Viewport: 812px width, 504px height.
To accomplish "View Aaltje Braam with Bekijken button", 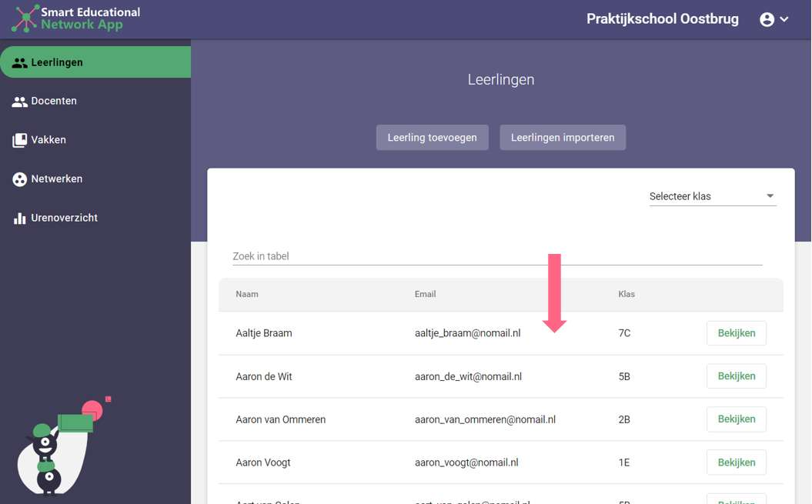I will 736,333.
